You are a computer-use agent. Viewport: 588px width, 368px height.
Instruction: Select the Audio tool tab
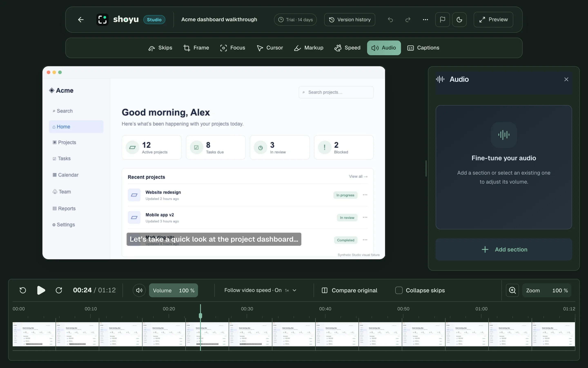click(384, 48)
